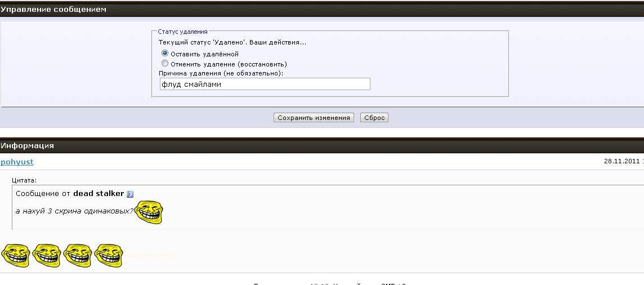Click the 'Сброс' reset button
The height and width of the screenshot is (285, 644).
[x=374, y=118]
